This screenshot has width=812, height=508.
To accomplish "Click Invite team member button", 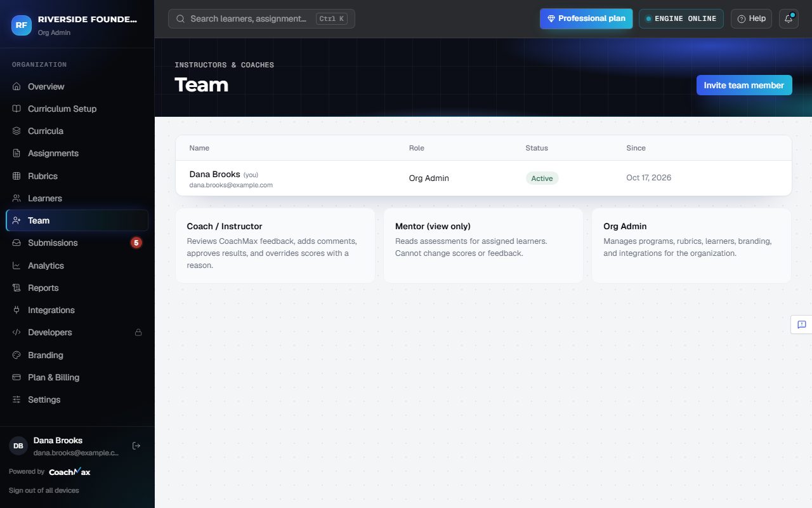I will pos(744,85).
